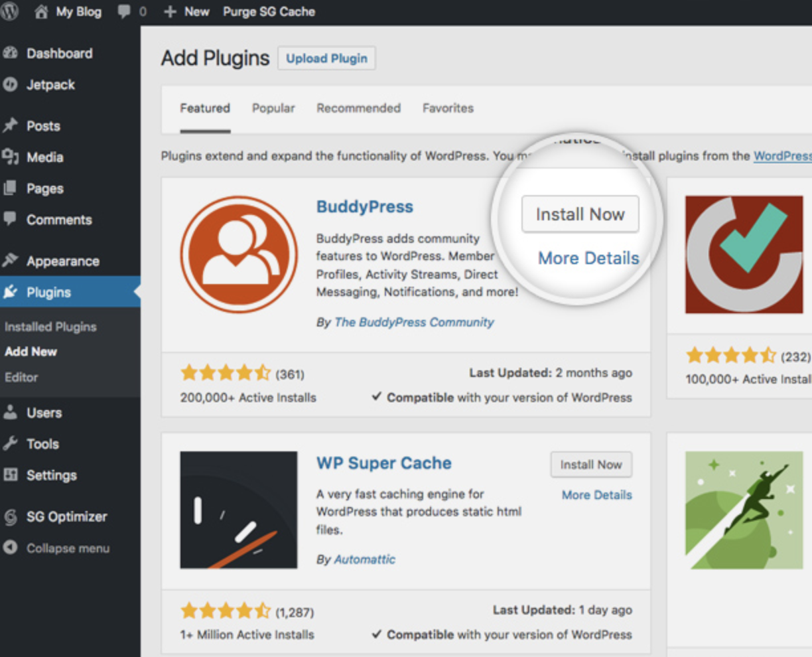This screenshot has width=812, height=657.
Task: Install the BuddyPress plugin now
Action: tap(580, 214)
